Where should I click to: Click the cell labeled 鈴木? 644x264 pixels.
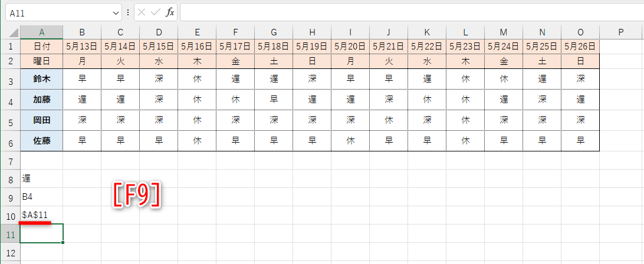(x=41, y=79)
